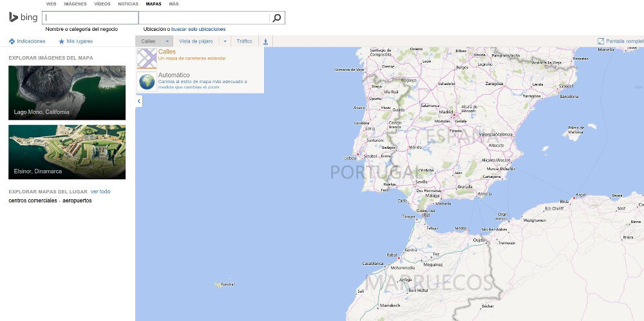This screenshot has width=644, height=321.
Task: Click the ver todo link
Action: click(x=100, y=191)
